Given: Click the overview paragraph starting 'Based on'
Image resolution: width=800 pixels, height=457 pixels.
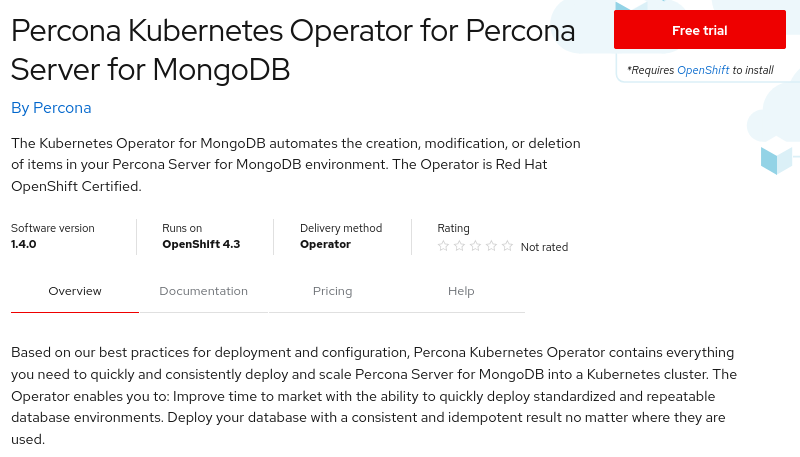Looking at the screenshot, I should (x=374, y=395).
